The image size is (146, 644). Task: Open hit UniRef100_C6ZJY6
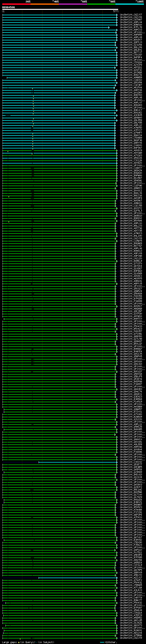click(131, 17)
